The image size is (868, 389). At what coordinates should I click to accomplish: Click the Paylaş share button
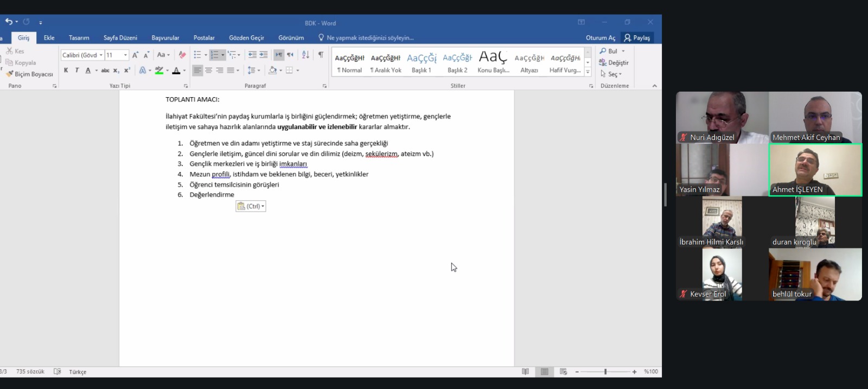pyautogui.click(x=637, y=37)
